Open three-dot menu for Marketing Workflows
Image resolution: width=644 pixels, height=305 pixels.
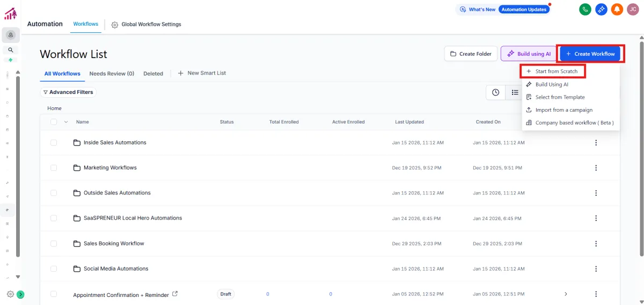(x=596, y=168)
